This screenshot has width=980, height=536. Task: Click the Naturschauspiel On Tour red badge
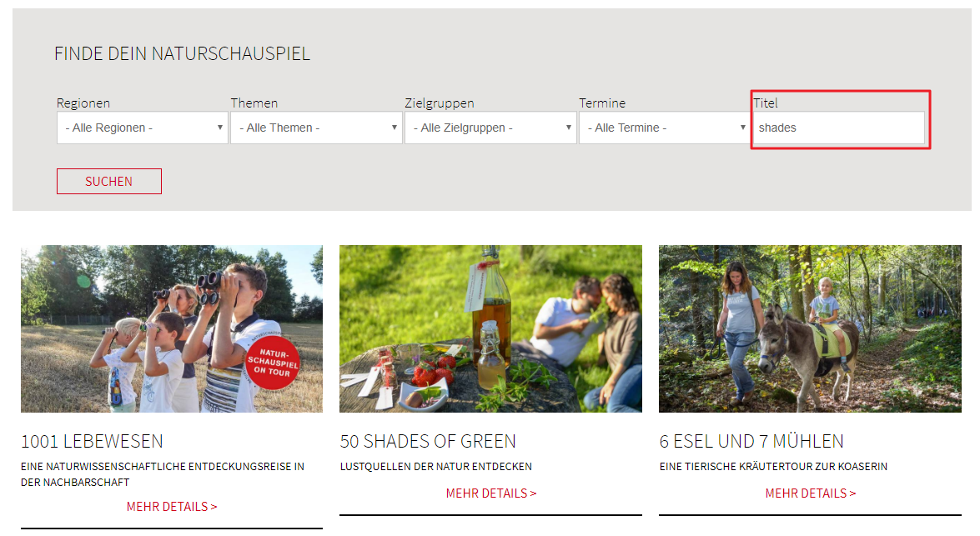[273, 363]
